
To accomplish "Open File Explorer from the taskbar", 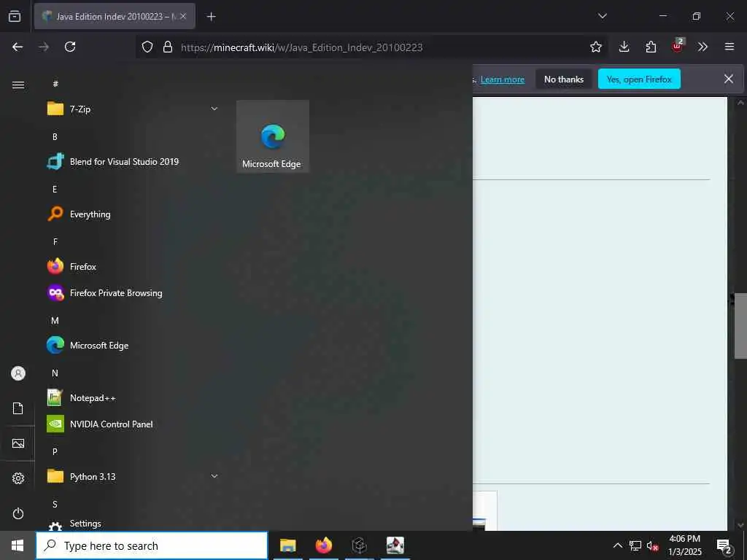I will tap(287, 545).
